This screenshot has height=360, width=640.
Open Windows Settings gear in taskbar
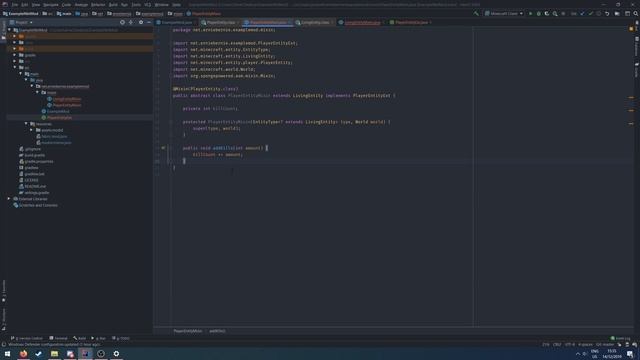pyautogui.click(x=116, y=354)
